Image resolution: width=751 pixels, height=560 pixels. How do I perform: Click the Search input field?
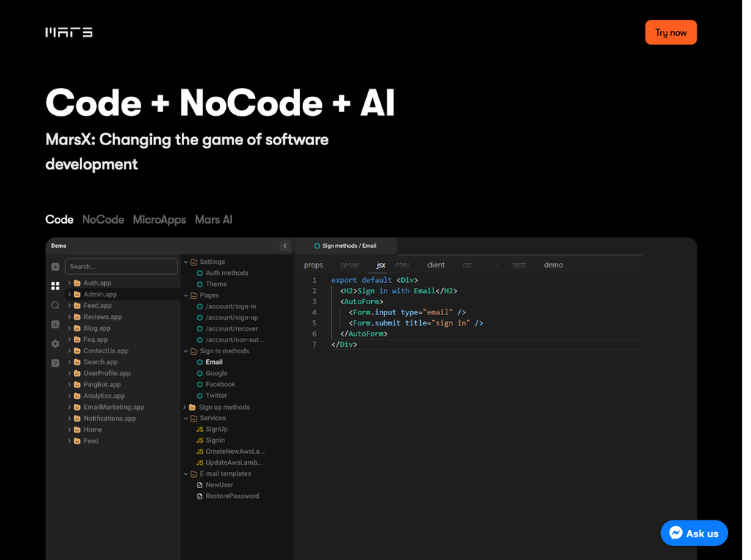point(121,267)
